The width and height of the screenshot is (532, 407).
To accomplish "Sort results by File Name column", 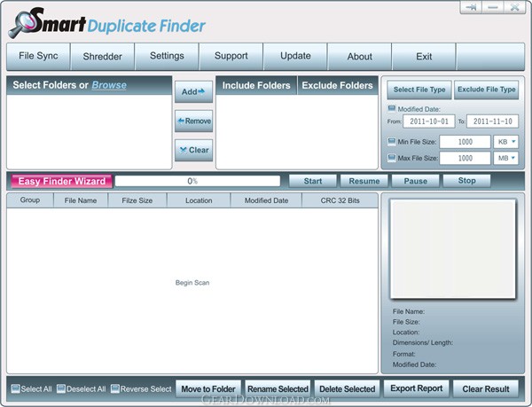I will coord(81,200).
